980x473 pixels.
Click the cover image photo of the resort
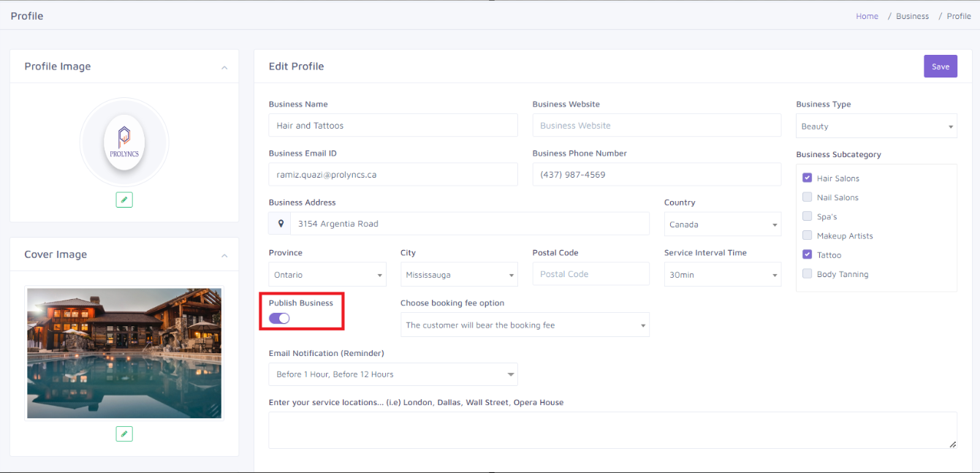click(x=124, y=353)
